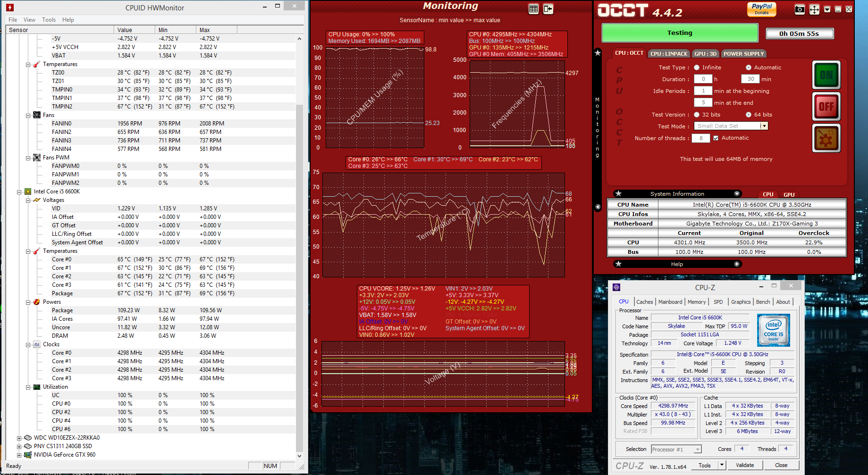
Task: Toggle the Automatic number of threads checkbox
Action: 716,138
